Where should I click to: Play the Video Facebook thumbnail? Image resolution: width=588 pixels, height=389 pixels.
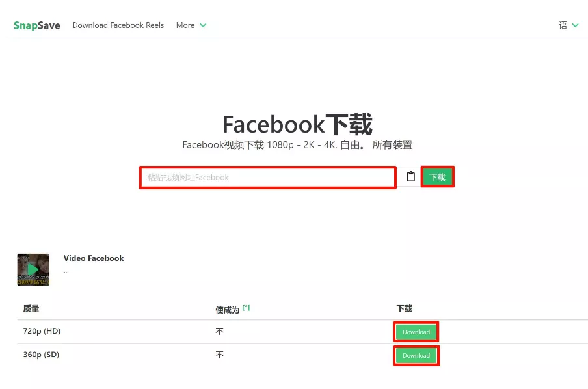33,269
